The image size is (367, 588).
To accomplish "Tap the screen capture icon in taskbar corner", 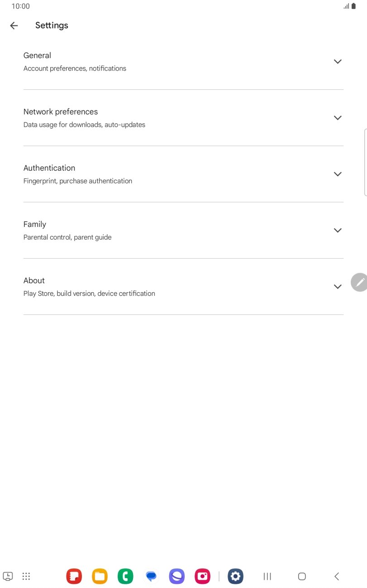I will pos(8,576).
